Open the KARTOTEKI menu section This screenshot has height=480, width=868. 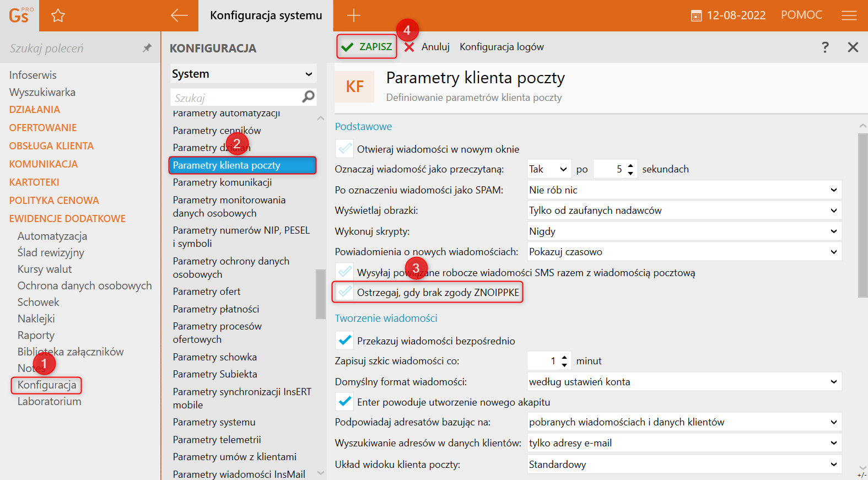pyautogui.click(x=34, y=182)
